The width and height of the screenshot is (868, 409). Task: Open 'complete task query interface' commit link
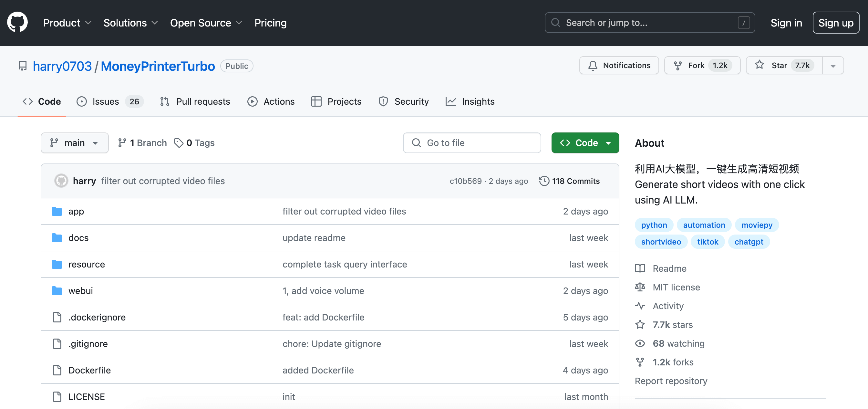click(x=345, y=264)
